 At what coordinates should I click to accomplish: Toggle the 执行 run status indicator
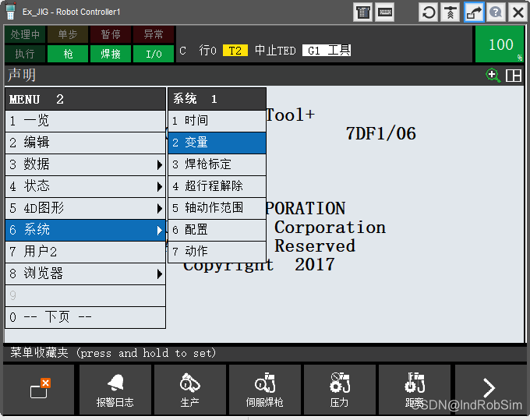tap(25, 54)
